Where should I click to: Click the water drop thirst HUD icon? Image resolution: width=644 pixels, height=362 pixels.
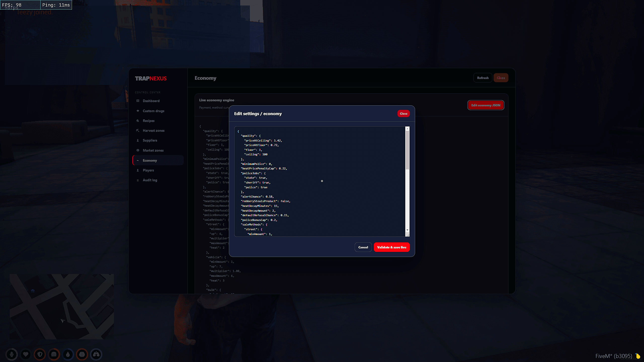[x=68, y=354]
